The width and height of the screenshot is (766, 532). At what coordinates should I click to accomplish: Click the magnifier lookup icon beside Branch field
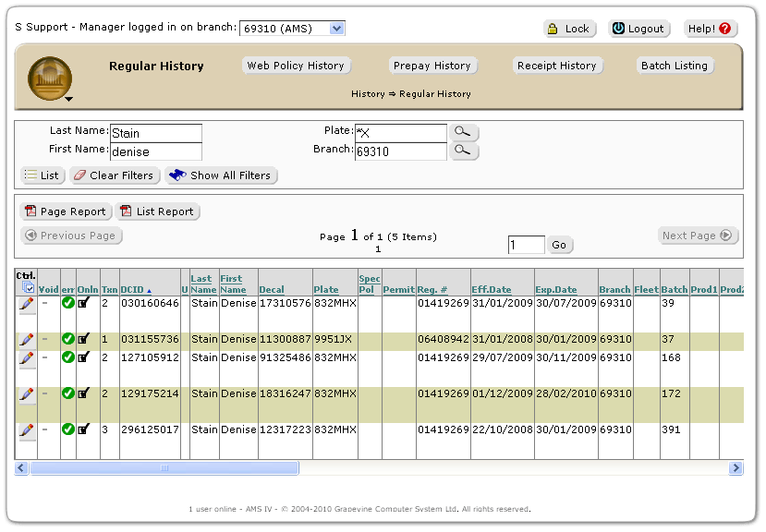[x=464, y=151]
